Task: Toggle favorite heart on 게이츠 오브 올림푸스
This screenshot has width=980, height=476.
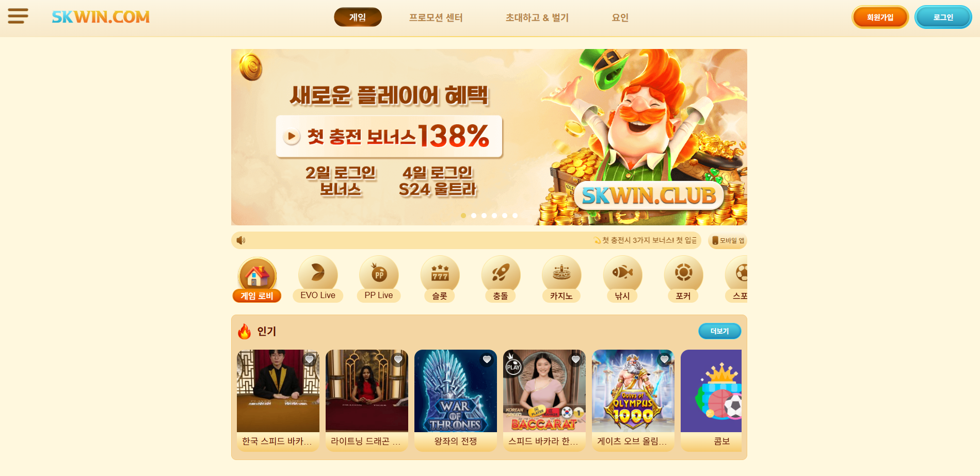Action: pos(664,359)
